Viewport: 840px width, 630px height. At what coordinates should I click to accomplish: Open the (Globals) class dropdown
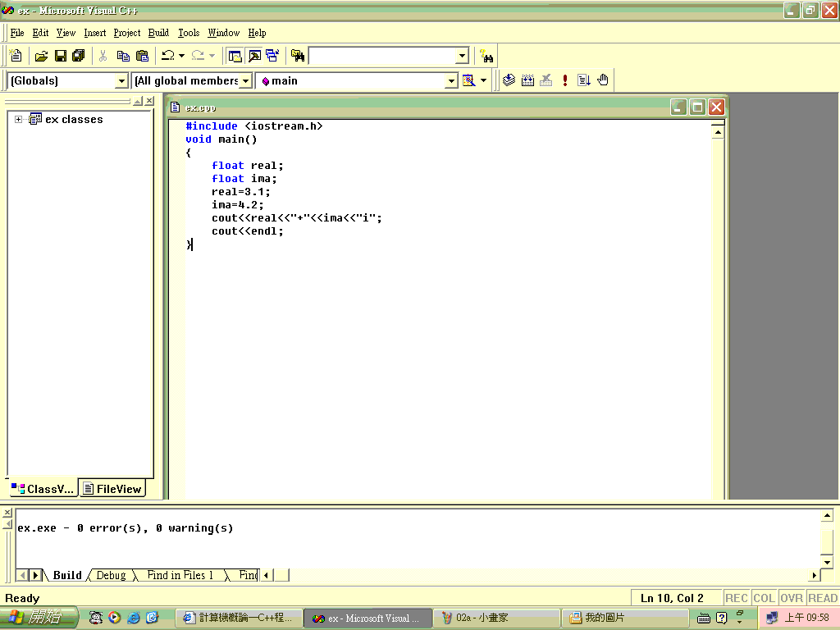click(121, 81)
